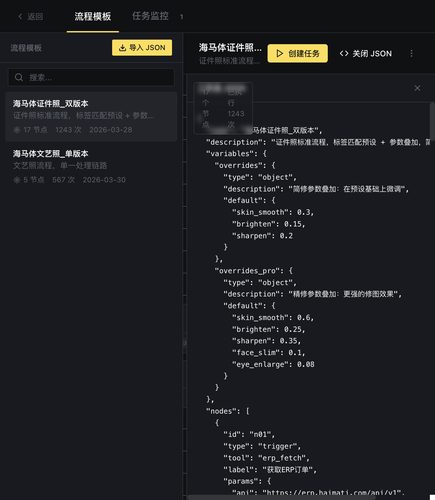Click the "tool": "erp_fetch" line
Screen dimensions: 435x500
[x=266, y=458]
